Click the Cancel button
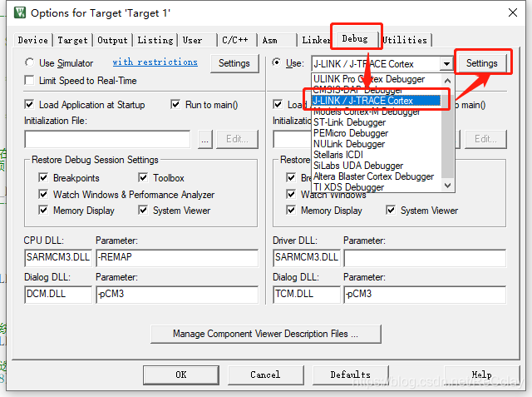Screen dimensions: 532x397 click(265, 375)
